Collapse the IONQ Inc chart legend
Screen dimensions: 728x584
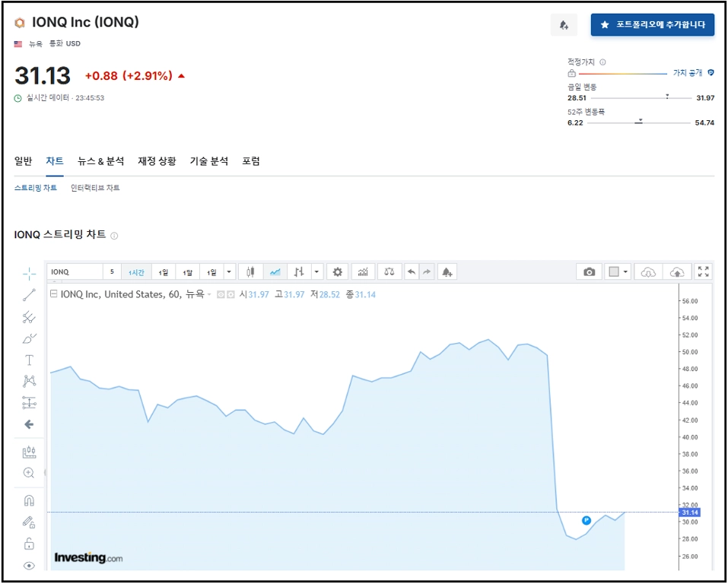(x=53, y=294)
